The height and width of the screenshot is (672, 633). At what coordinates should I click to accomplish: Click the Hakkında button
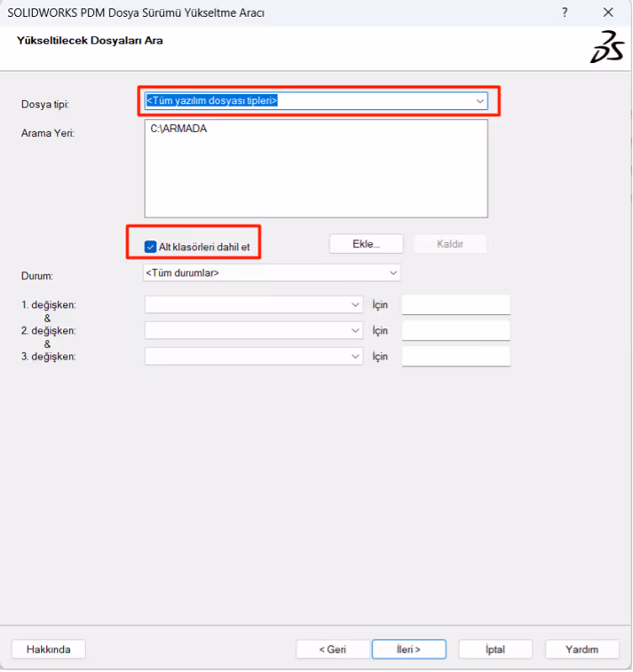pos(49,649)
